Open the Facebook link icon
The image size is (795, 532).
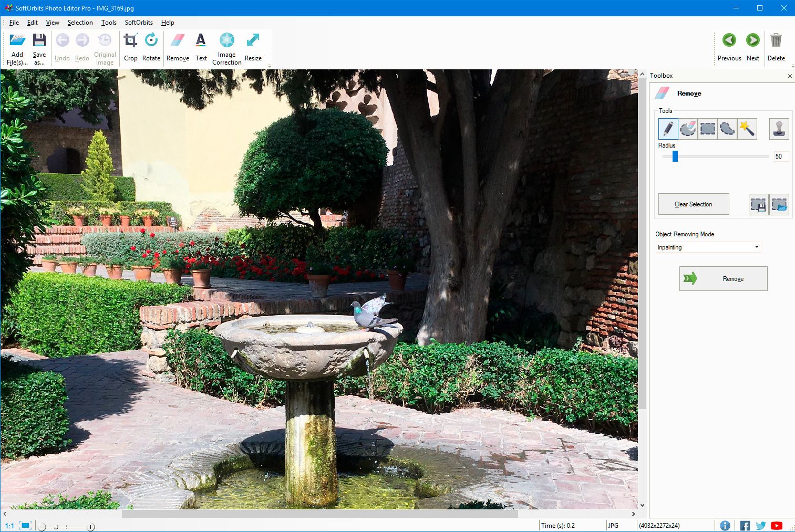[x=745, y=525]
